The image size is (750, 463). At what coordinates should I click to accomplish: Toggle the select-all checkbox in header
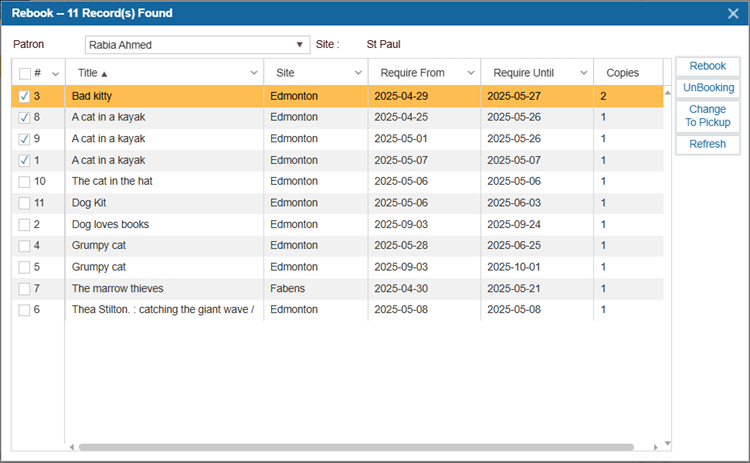click(24, 73)
